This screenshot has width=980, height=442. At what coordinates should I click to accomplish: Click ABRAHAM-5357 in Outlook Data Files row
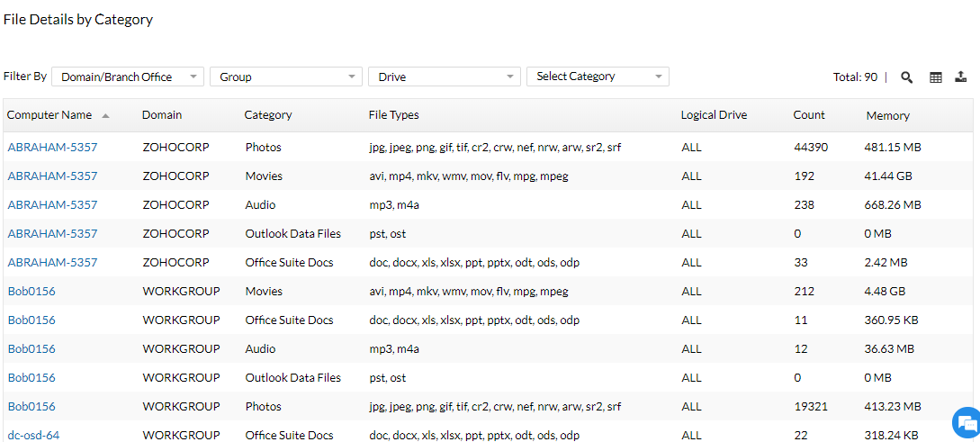52,233
